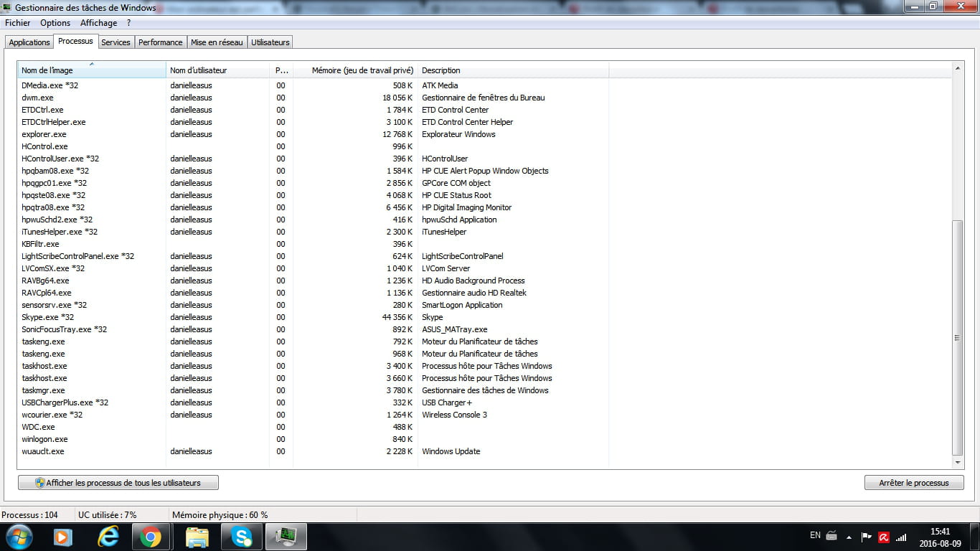980x551 pixels.
Task: Select the iTunesHelper.exe *32 process
Action: 313,232
